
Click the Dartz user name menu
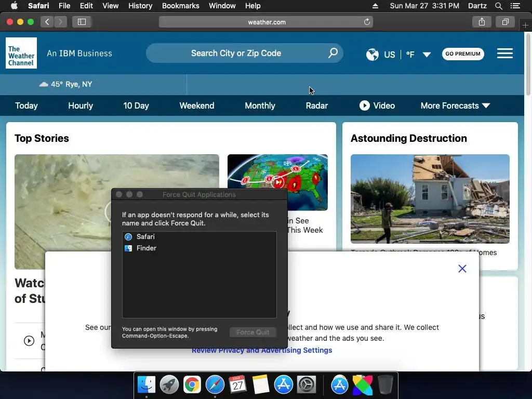[x=477, y=6]
